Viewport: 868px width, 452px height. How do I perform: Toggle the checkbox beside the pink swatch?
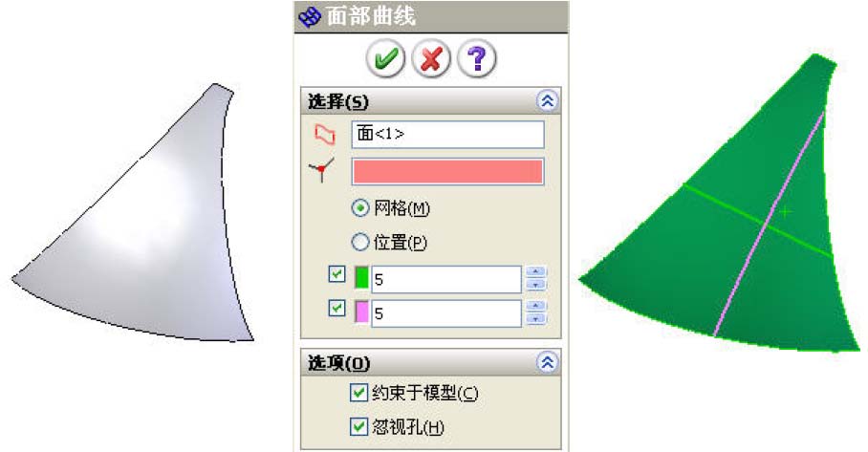point(336,308)
